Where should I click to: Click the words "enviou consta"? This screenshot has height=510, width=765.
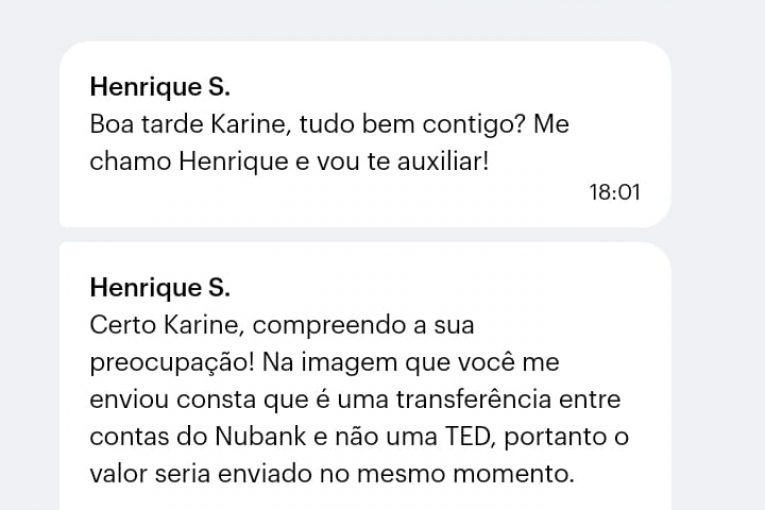tap(166, 400)
